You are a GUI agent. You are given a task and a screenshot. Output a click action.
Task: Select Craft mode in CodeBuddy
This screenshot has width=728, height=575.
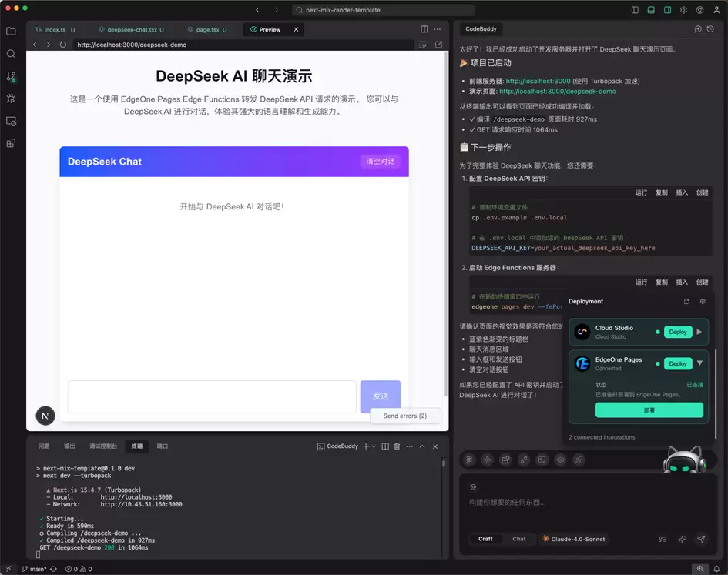click(x=486, y=539)
